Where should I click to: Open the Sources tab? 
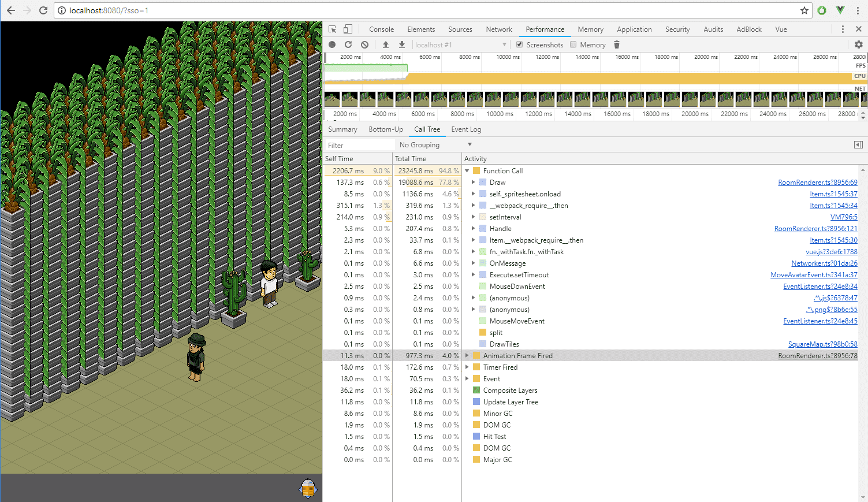click(x=460, y=29)
